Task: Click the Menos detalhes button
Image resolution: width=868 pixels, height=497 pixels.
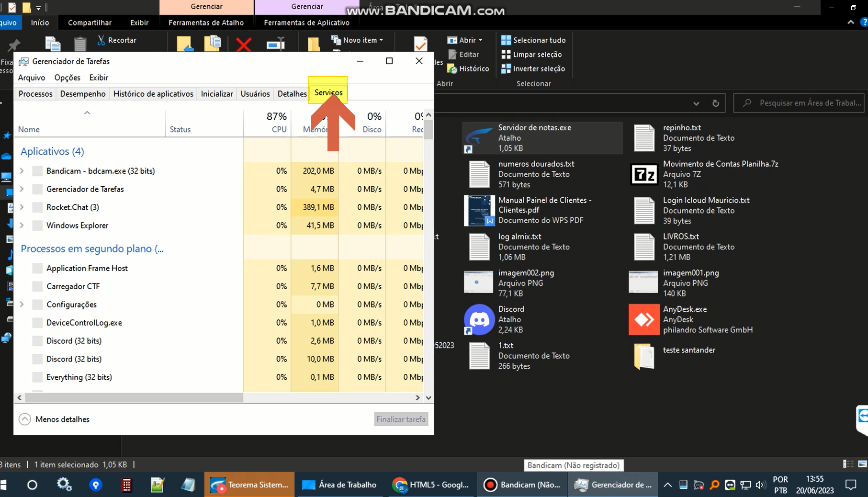Action: click(x=54, y=419)
